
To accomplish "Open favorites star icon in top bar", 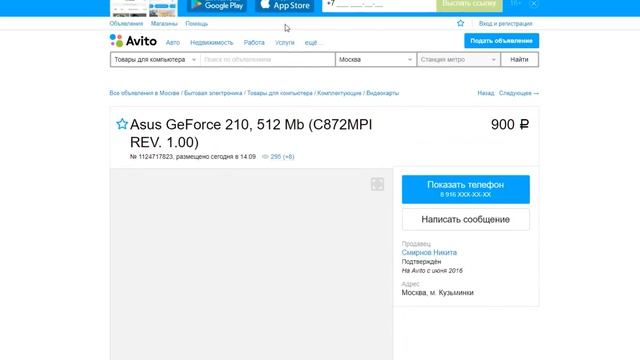I will pyautogui.click(x=460, y=23).
